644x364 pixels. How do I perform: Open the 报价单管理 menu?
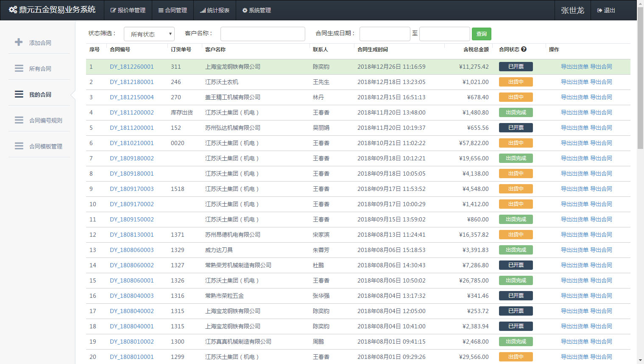point(128,10)
